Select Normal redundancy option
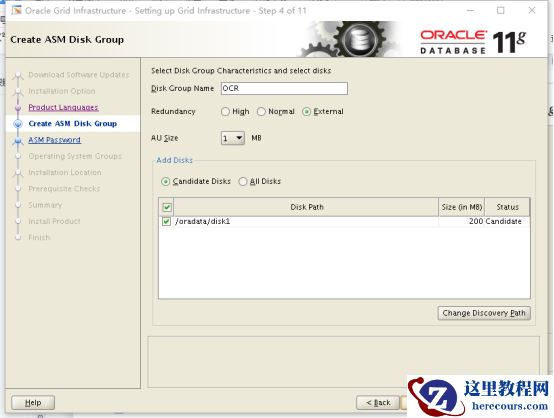 261,112
